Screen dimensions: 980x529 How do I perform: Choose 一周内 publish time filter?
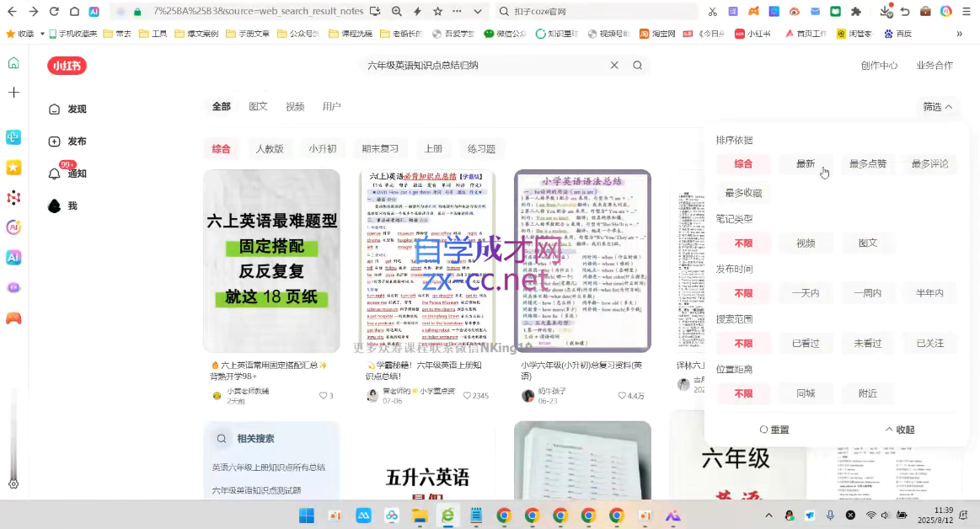coord(868,293)
